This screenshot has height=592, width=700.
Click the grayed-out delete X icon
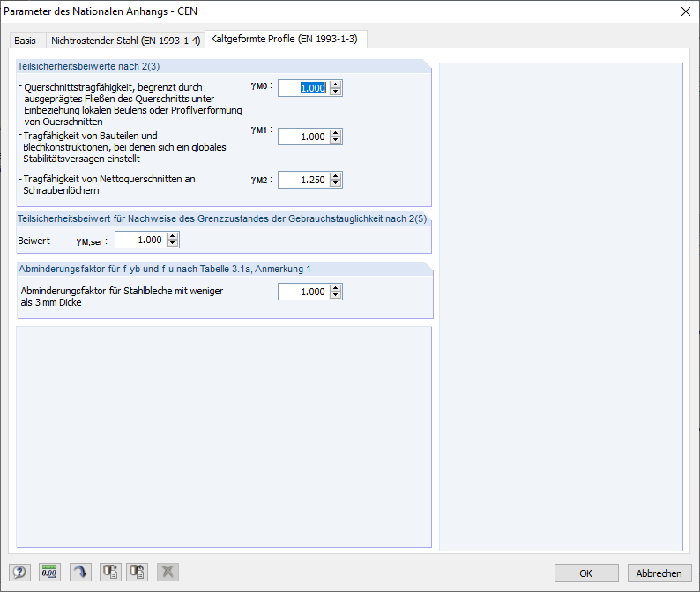click(168, 572)
